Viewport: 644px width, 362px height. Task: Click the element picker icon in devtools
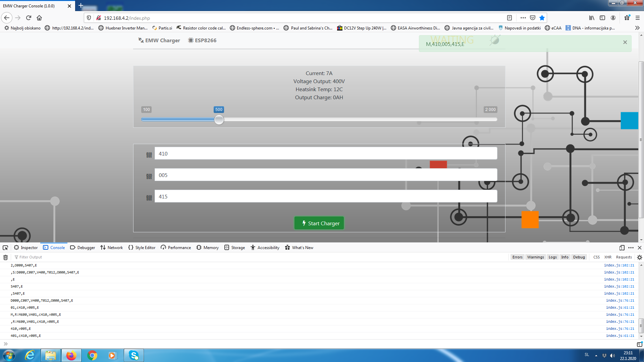point(5,248)
